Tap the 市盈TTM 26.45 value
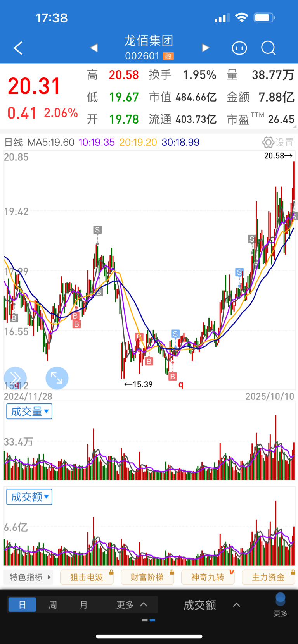298x644 pixels. pos(281,119)
